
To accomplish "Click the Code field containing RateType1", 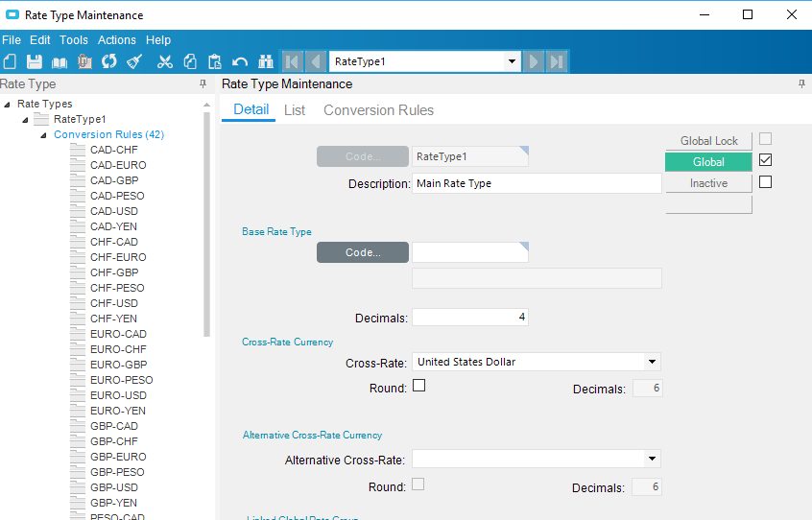I will pyautogui.click(x=469, y=156).
